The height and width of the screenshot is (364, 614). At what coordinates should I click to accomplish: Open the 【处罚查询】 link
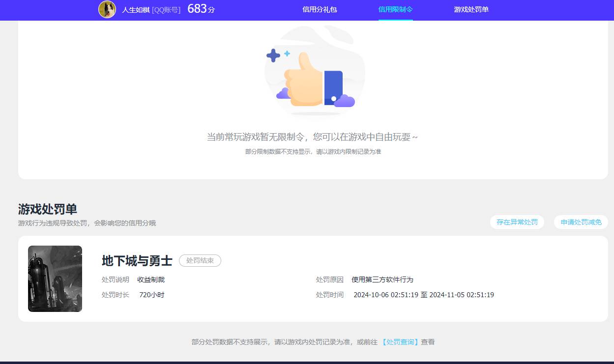pos(401,342)
